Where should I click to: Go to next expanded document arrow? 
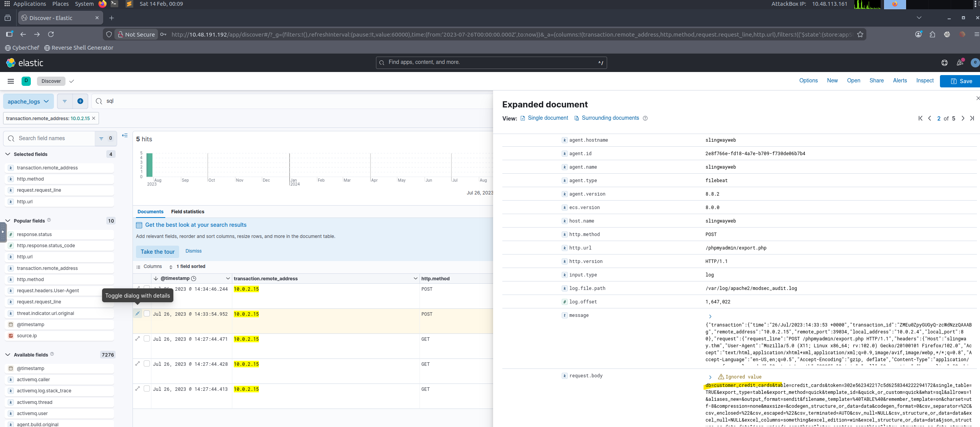[963, 119]
